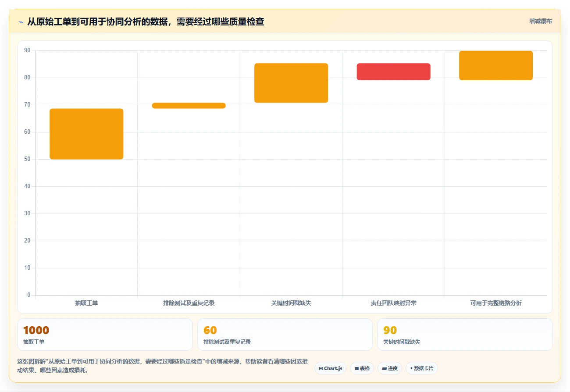Click the orange 抽取工单 waterfall bar
Screen dimensions: 570x392
86,134
